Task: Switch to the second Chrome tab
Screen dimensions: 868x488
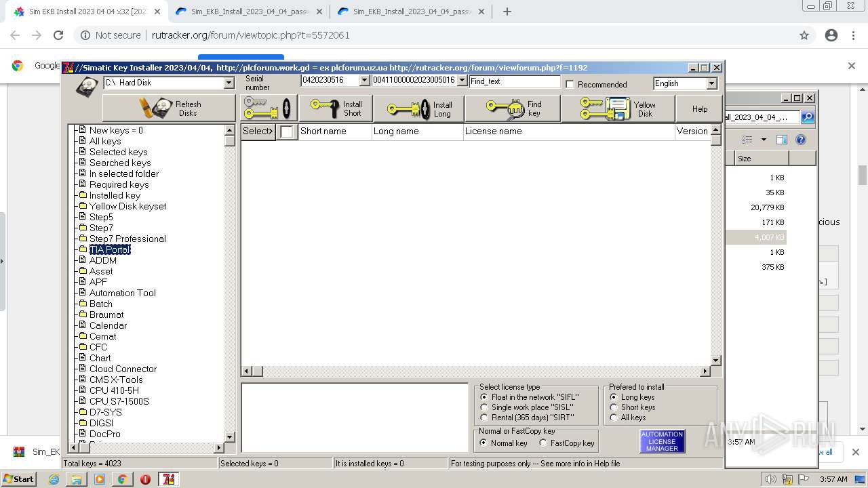Action: click(248, 12)
